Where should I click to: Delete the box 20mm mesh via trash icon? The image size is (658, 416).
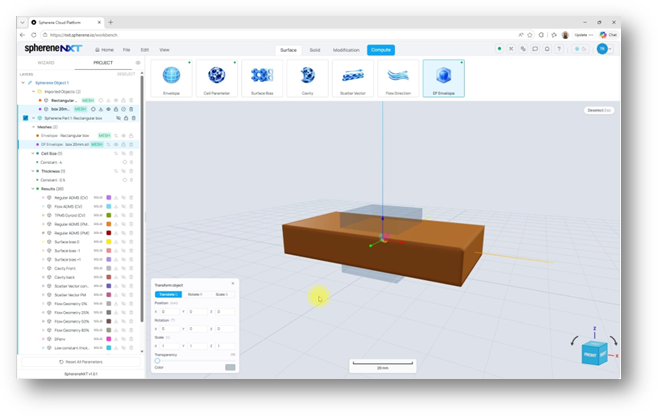coord(131,109)
